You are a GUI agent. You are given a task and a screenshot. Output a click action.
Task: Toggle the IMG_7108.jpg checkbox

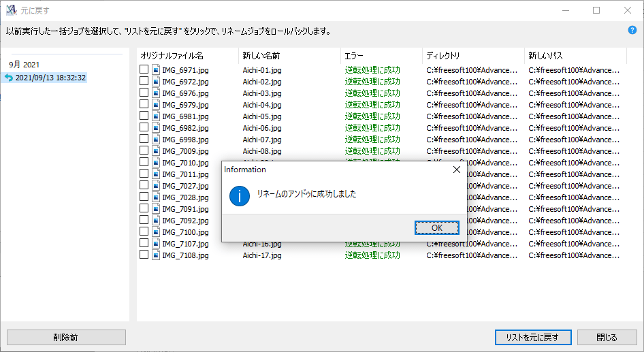click(x=144, y=255)
